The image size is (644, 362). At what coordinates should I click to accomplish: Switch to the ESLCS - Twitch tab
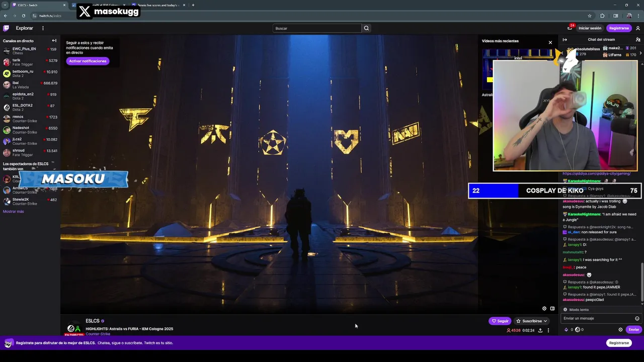tap(38, 5)
